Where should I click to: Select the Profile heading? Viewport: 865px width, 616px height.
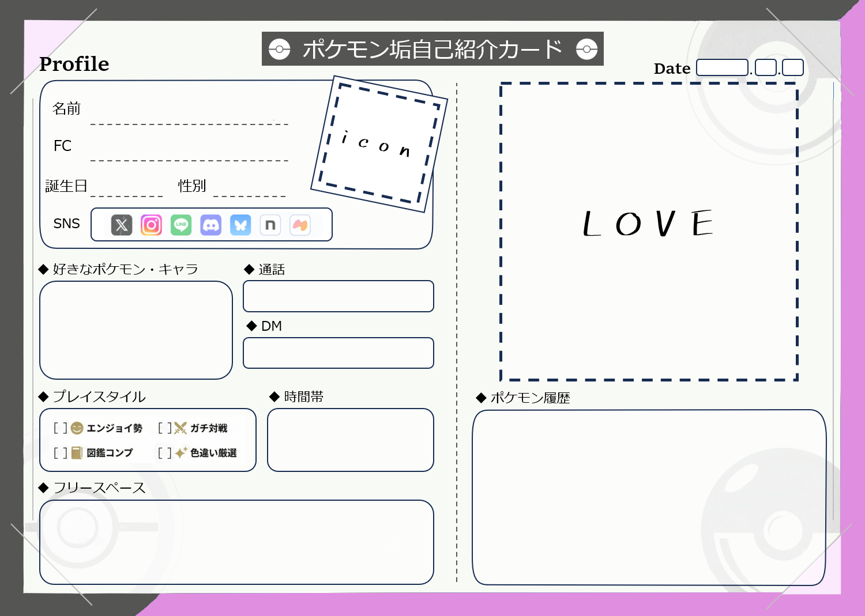pyautogui.click(x=74, y=64)
